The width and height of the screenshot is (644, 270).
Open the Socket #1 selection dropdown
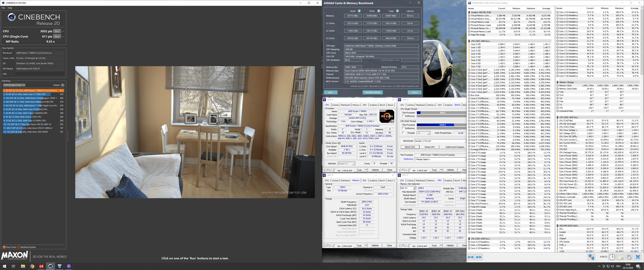point(347,163)
